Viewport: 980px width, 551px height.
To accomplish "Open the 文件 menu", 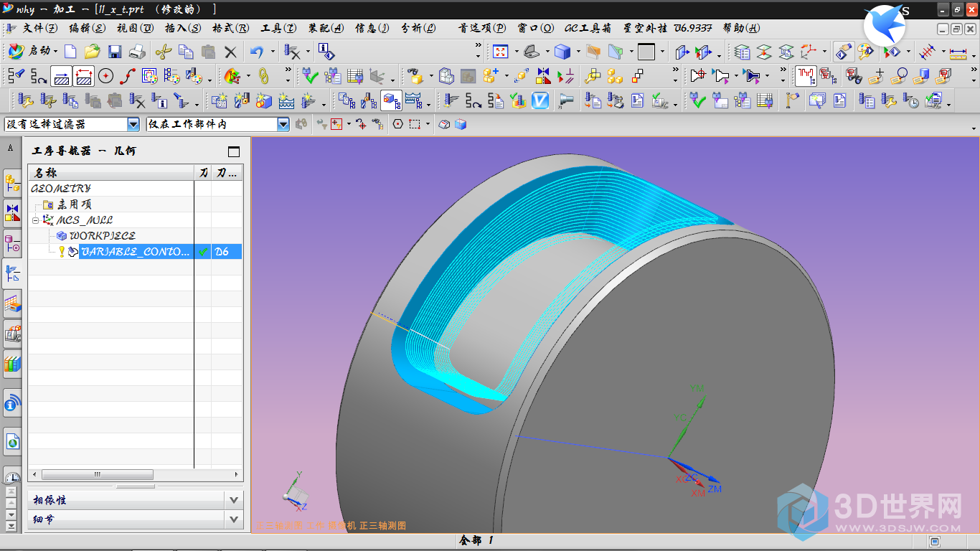I will click(x=40, y=28).
